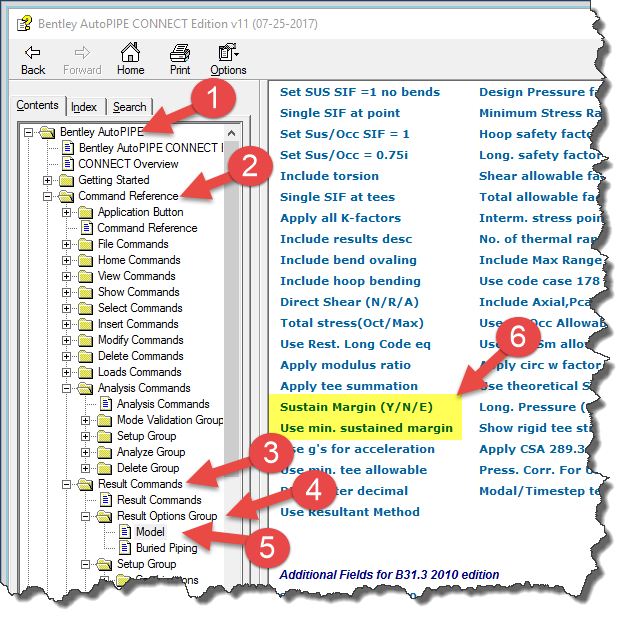Select the Modify Commands tree item
This screenshot has height=623, width=633.
(x=140, y=340)
